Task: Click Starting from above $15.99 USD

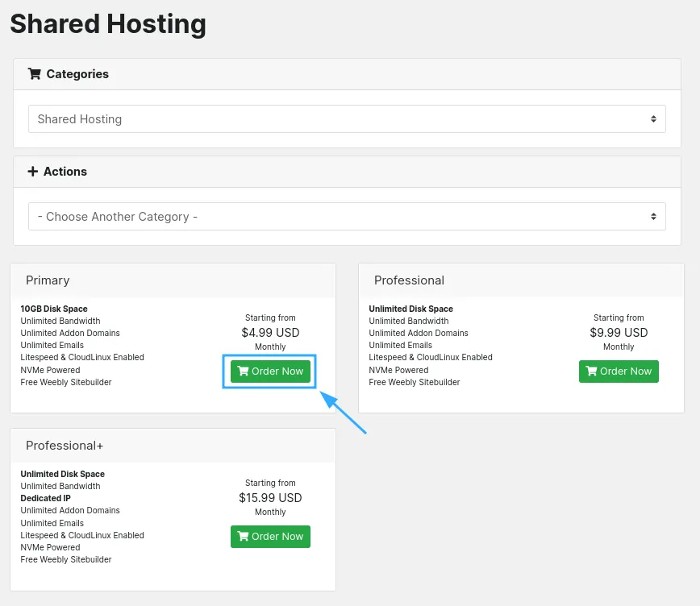Action: pyautogui.click(x=270, y=483)
